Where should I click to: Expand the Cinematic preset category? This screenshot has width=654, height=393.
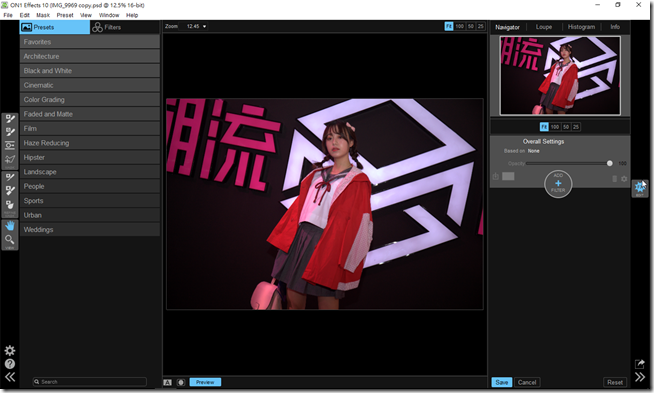point(90,85)
